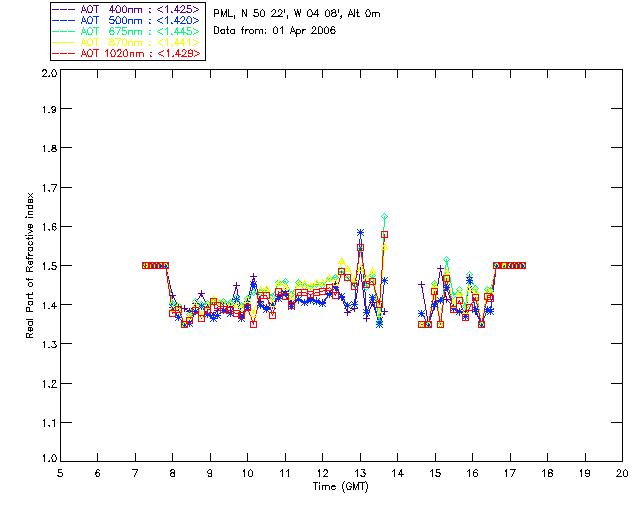Click the 'AOT 500nm : <1.420>' legend entry

pyautogui.click(x=126, y=20)
